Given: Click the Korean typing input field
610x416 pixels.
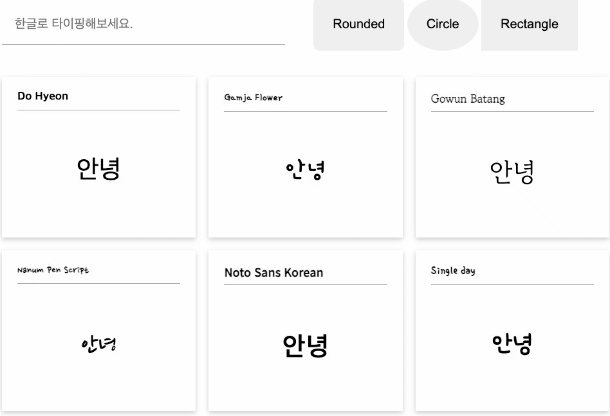Looking at the screenshot, I should pyautogui.click(x=144, y=24).
